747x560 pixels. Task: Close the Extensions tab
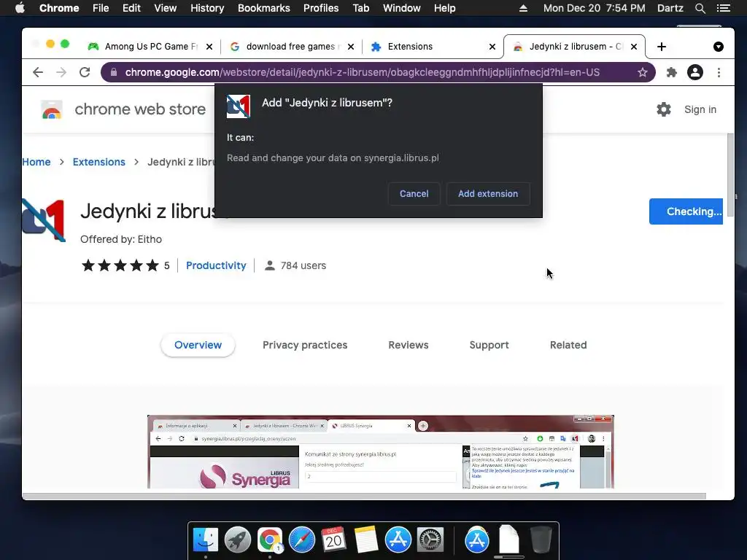click(492, 47)
